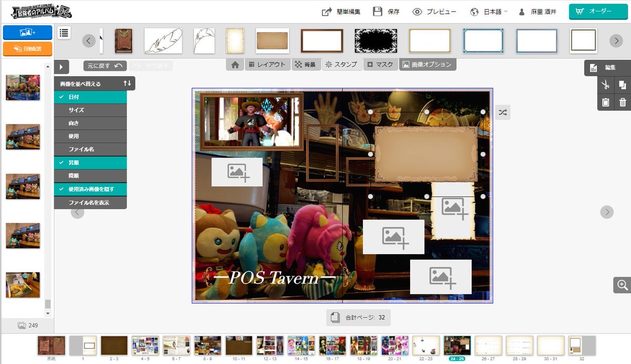Click the プレビュー preview button
Screen dimensions: 631x364
coord(434,12)
